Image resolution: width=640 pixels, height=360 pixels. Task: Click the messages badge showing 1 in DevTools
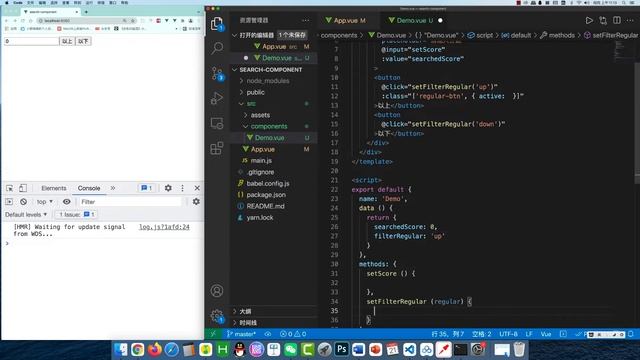click(147, 188)
